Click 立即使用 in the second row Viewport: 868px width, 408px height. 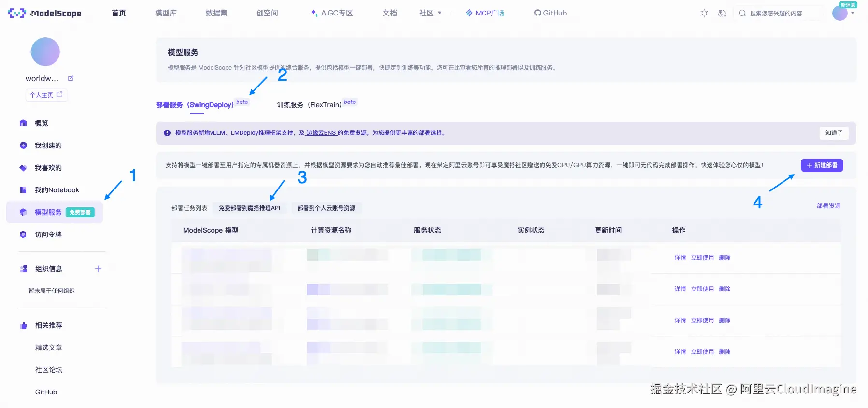702,289
